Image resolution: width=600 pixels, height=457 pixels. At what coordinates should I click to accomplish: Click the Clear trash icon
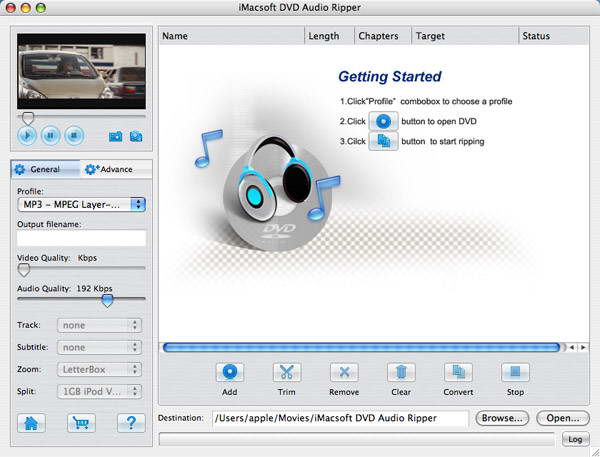pyautogui.click(x=401, y=372)
